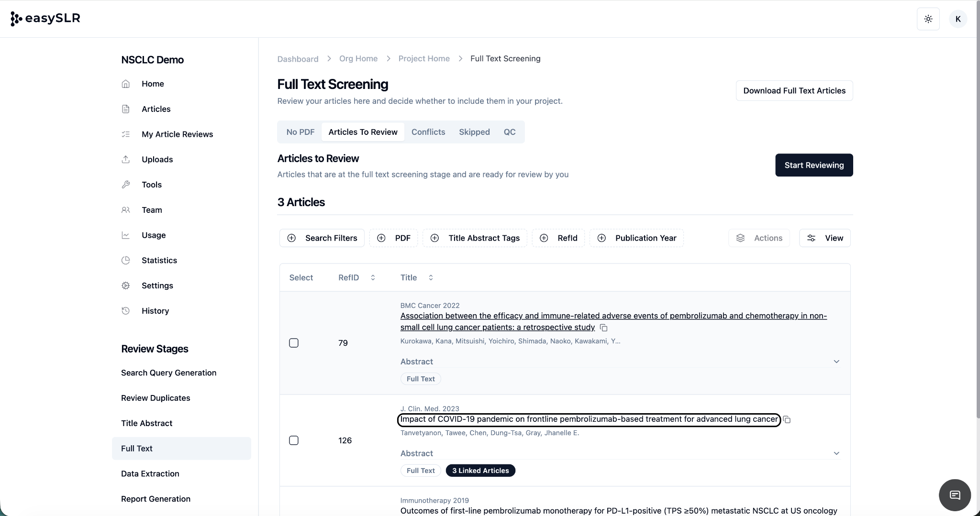Switch to the No PDF tab
Screen dimensions: 980x516
coord(300,132)
